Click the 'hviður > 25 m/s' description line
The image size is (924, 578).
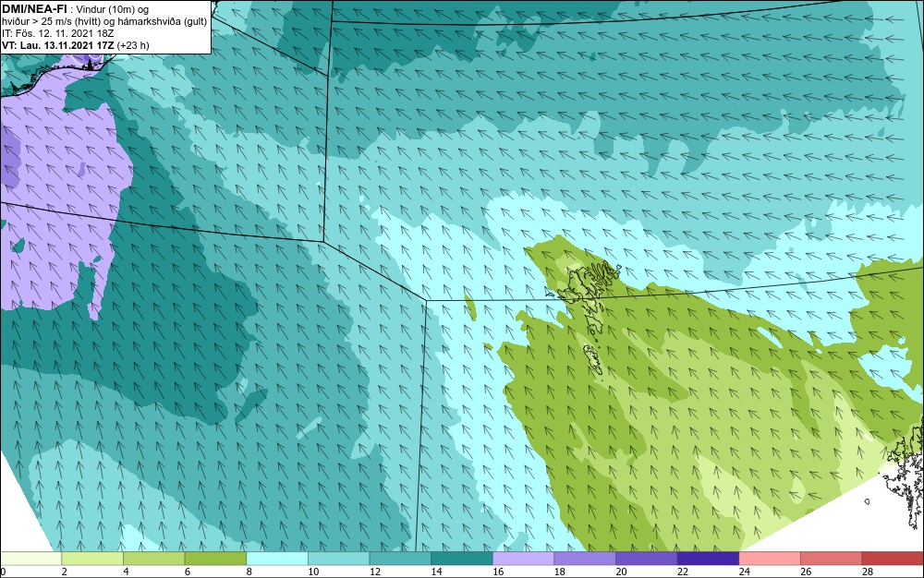pyautogui.click(x=104, y=21)
